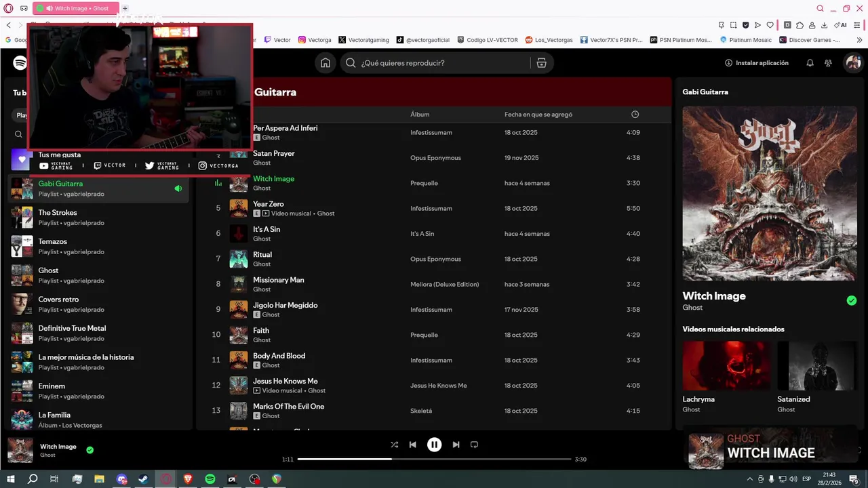
Task: Open the Friend Activity icon
Action: [x=828, y=63]
